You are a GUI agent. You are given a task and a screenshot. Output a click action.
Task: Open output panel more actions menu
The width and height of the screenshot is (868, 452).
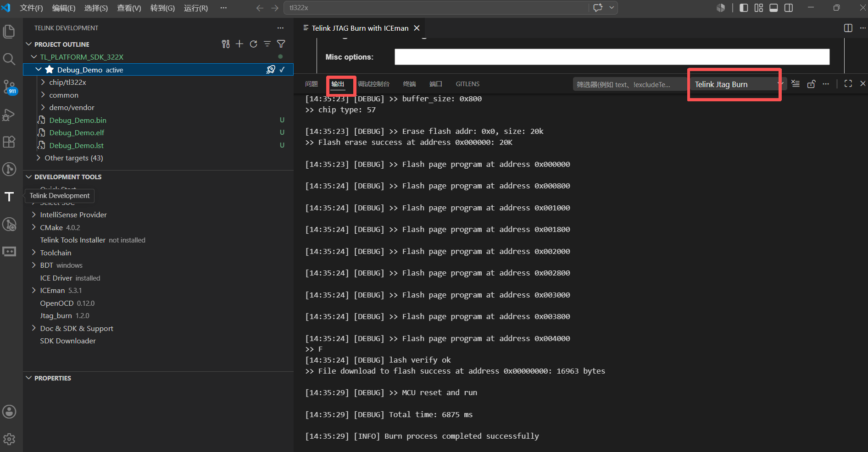click(x=826, y=84)
